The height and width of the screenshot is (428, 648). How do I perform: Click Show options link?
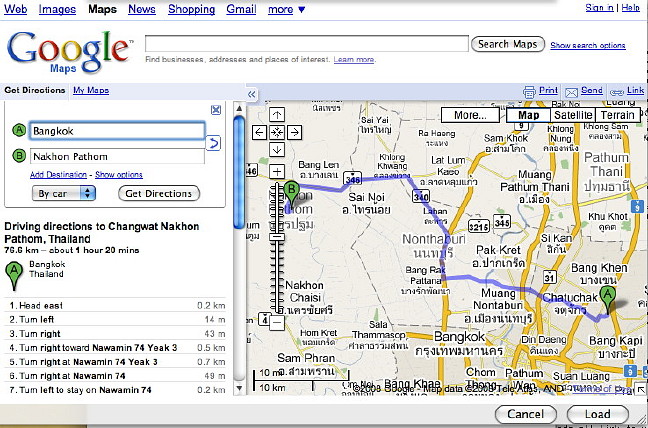(119, 175)
